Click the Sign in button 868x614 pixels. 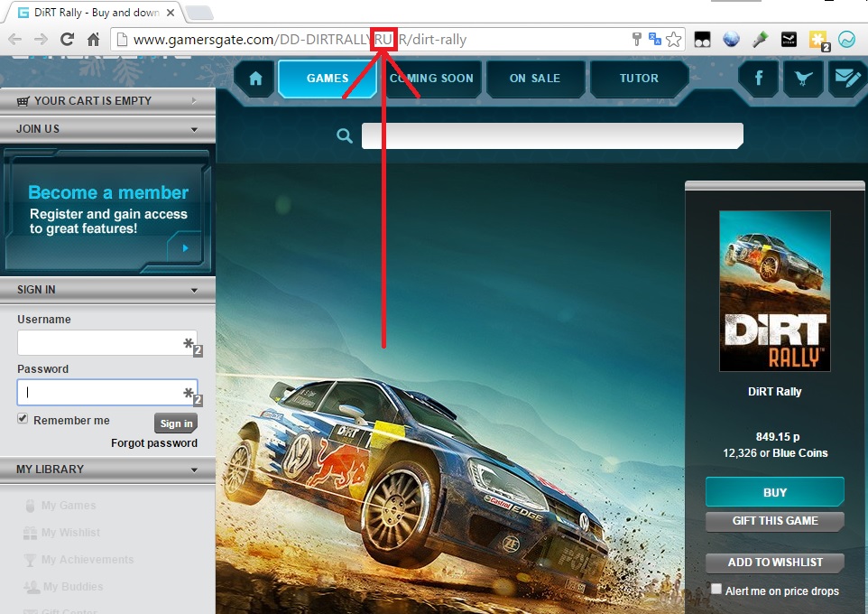click(x=176, y=423)
